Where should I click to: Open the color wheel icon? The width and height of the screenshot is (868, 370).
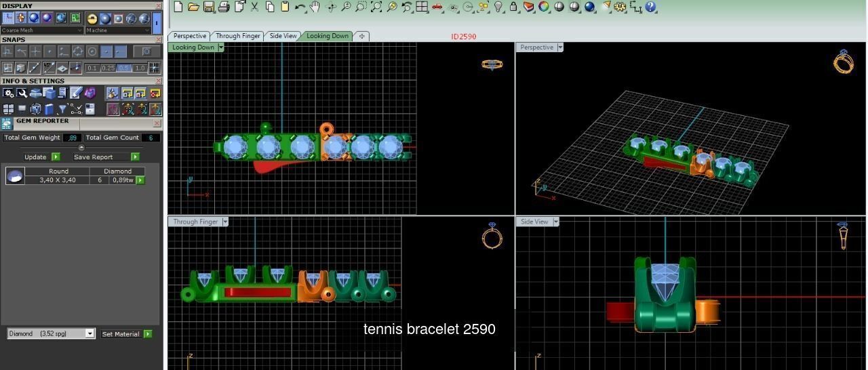point(544,7)
